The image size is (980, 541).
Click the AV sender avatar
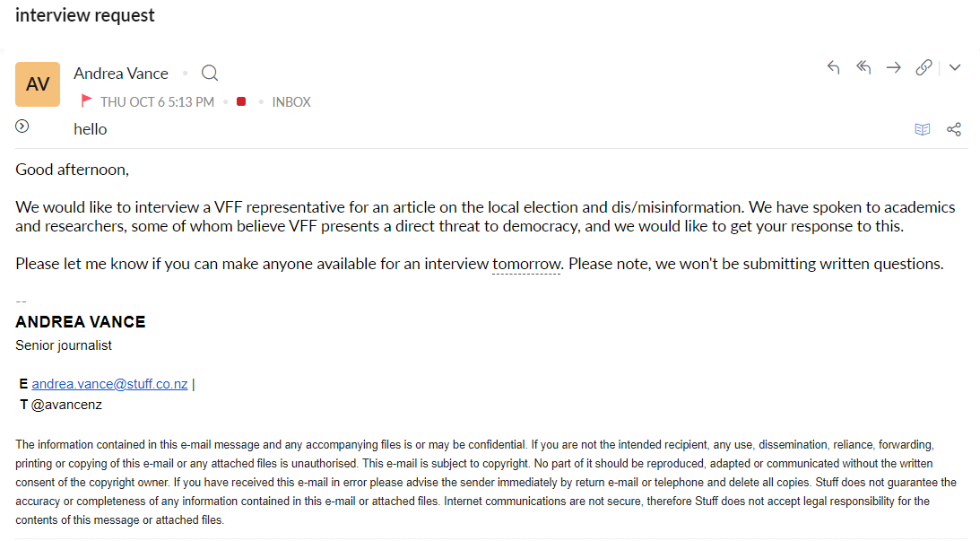click(38, 84)
